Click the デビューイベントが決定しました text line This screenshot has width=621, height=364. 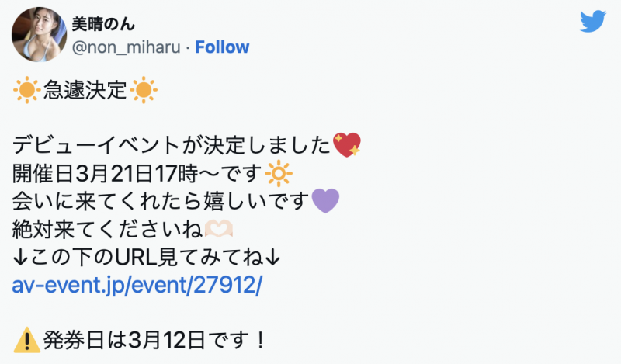tap(172, 144)
